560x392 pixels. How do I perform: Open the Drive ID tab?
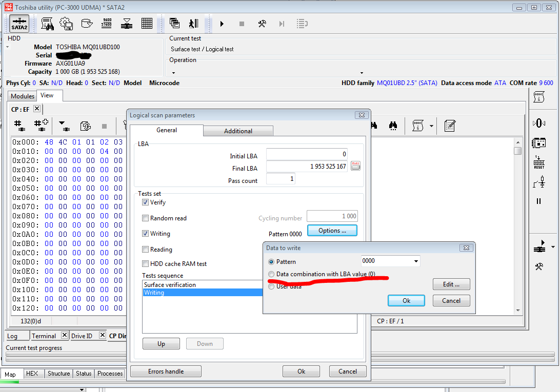tap(82, 336)
